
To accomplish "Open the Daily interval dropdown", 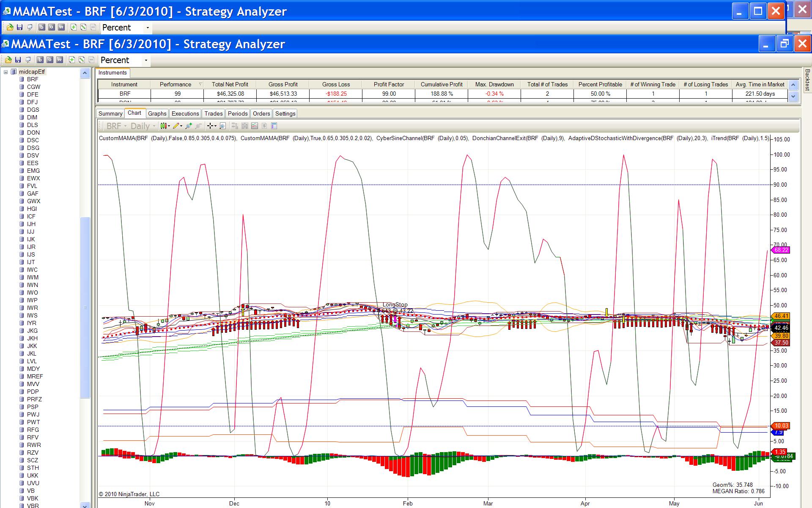I will coord(143,126).
